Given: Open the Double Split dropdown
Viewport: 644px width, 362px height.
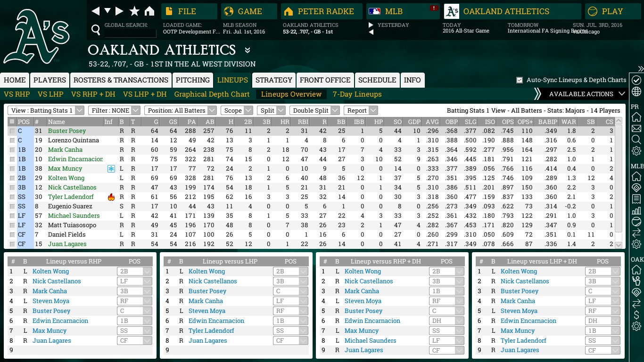Looking at the screenshot, I should tap(314, 110).
